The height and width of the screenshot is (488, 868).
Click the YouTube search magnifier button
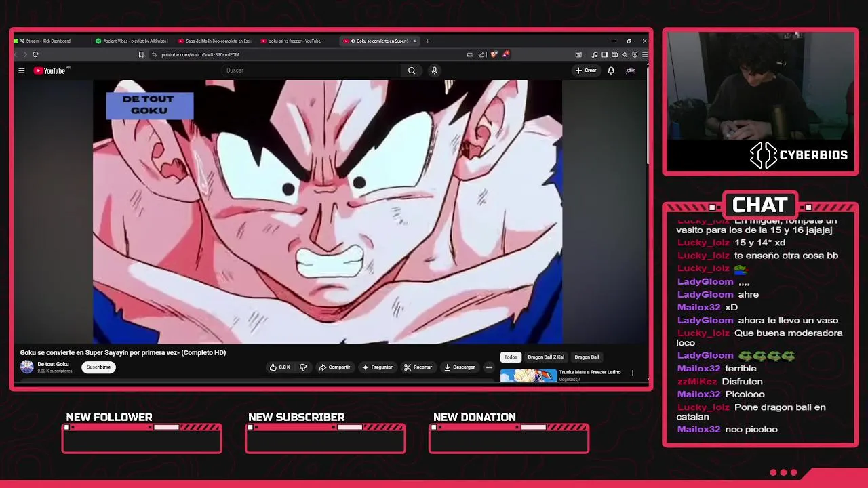pyautogui.click(x=412, y=70)
